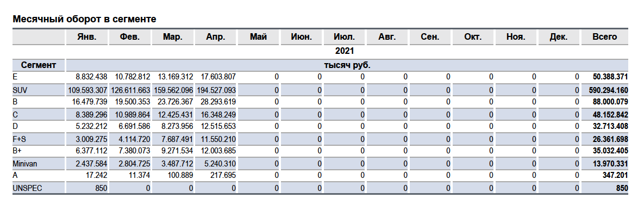Click the Месячный оборот в сегменте title
644x210 pixels.
click(85, 19)
